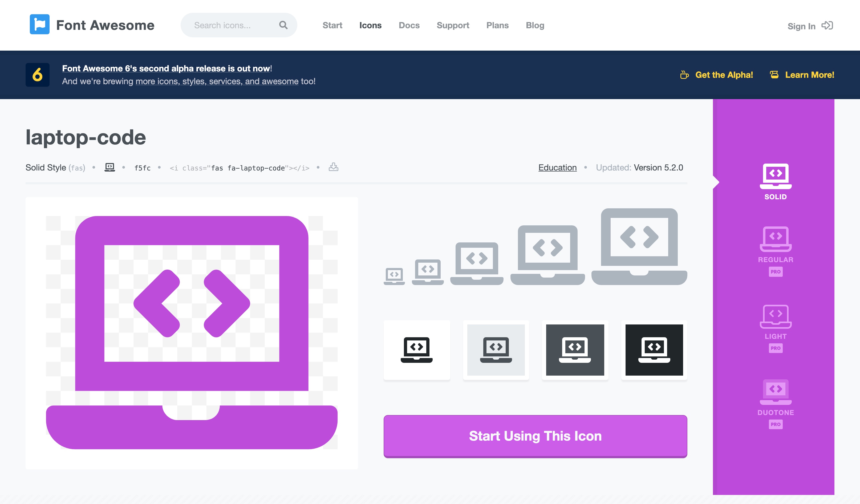Screen dimensions: 860x504
Task: Select the dark gray background icon preview
Action: click(x=575, y=350)
